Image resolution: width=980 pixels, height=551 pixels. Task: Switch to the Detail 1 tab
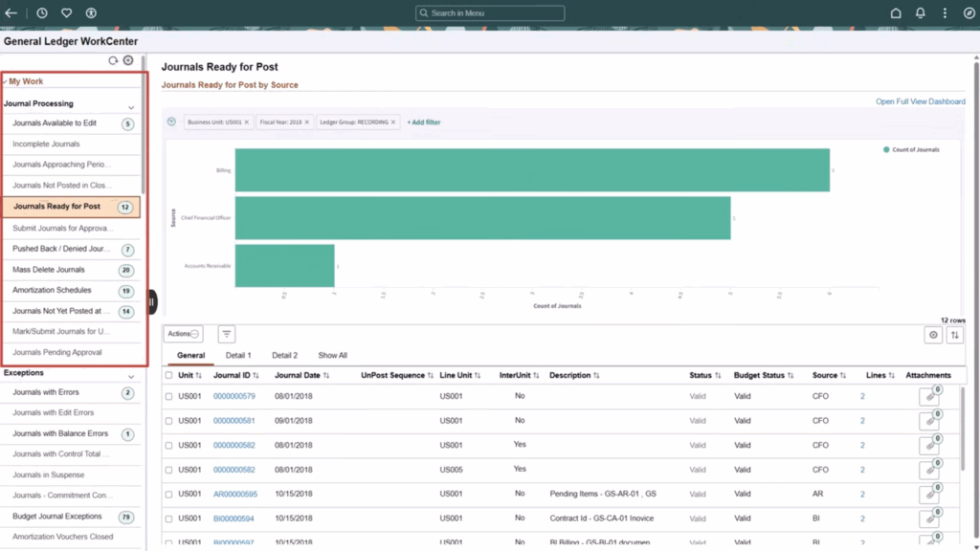238,355
